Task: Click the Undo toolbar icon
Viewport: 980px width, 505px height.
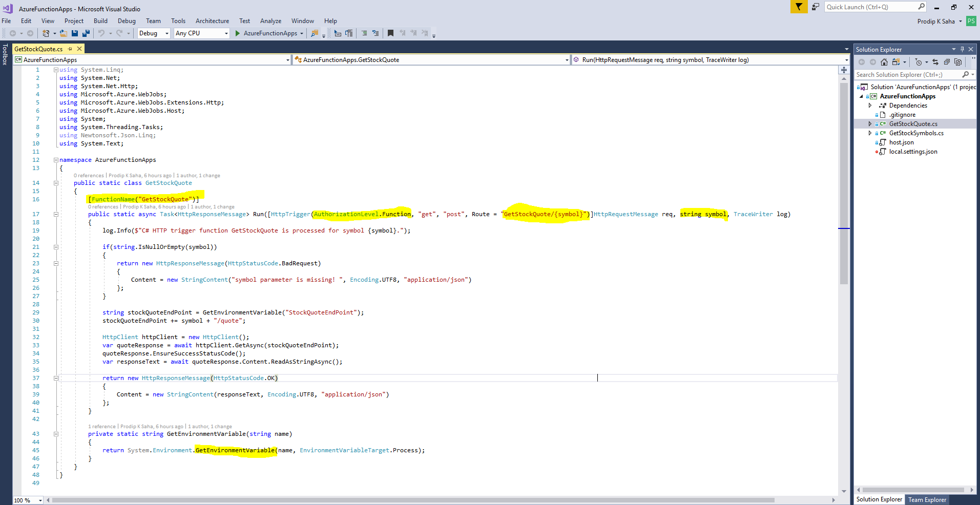Action: click(x=101, y=33)
